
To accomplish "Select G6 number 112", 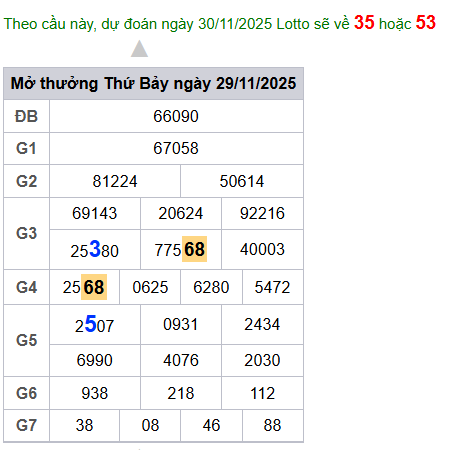I will 262,393.
